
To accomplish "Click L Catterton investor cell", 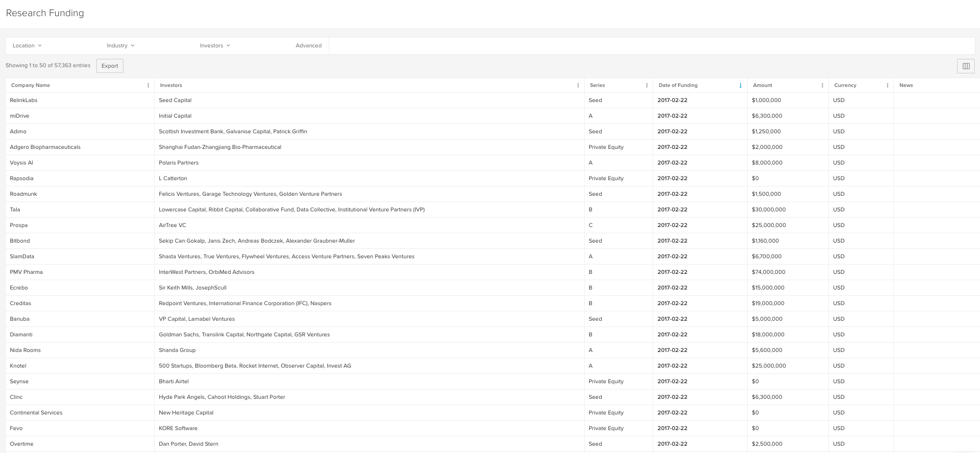I will (369, 178).
